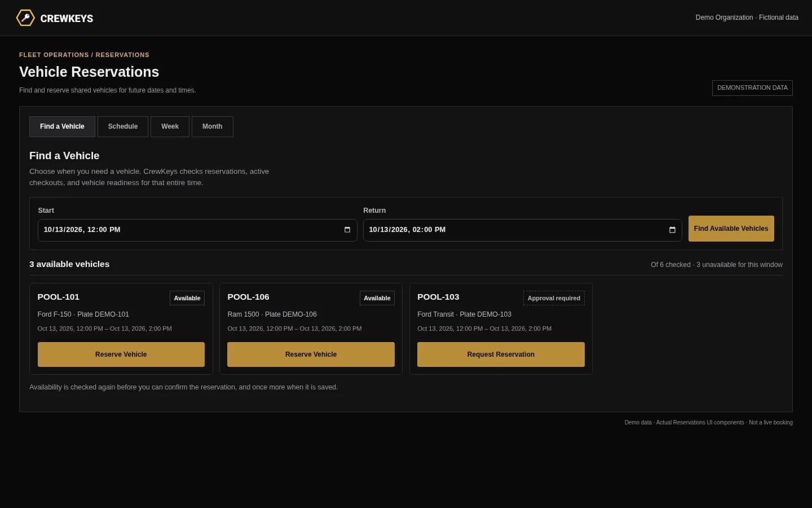Click the 'Availability is checked again' note

pos(184,387)
